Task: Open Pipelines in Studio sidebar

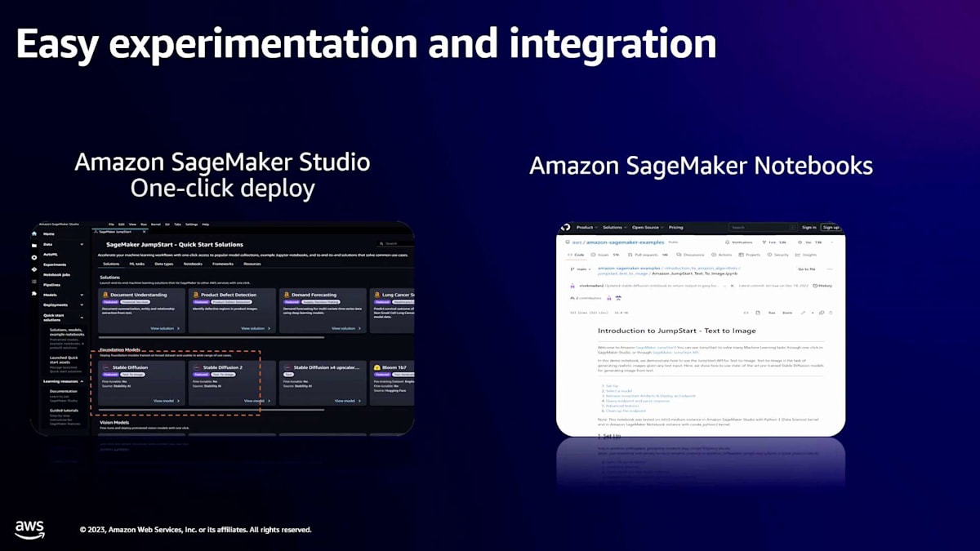Action: [51, 285]
